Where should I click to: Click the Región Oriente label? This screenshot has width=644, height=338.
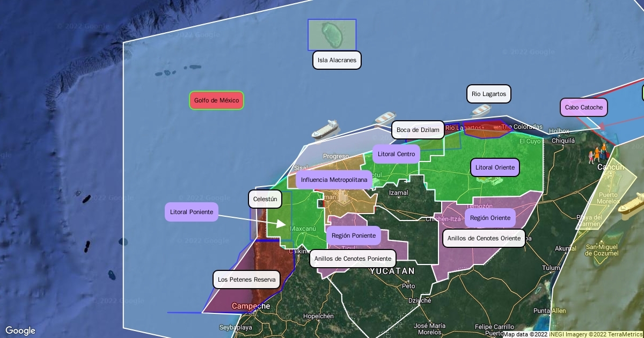[490, 218]
